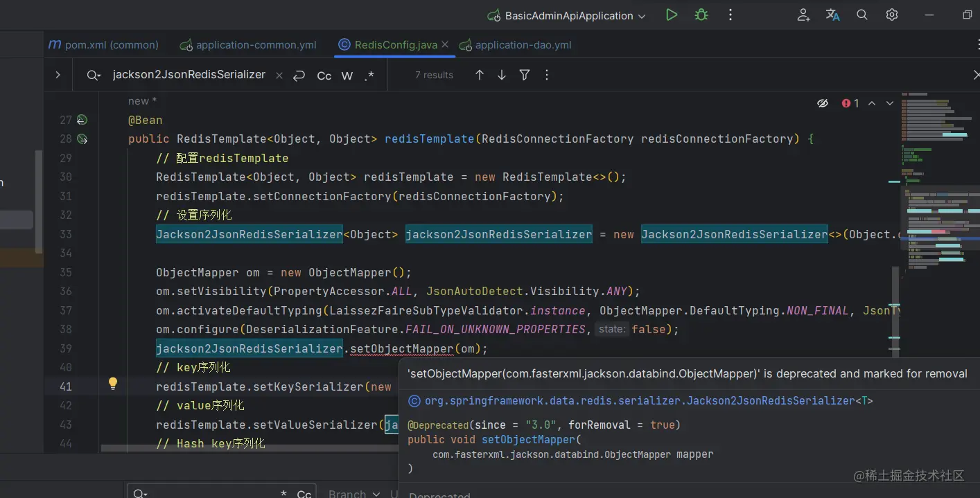This screenshot has width=980, height=498.
Task: Click the search field containing jackson2JsonRedisSerializer
Action: (x=189, y=75)
